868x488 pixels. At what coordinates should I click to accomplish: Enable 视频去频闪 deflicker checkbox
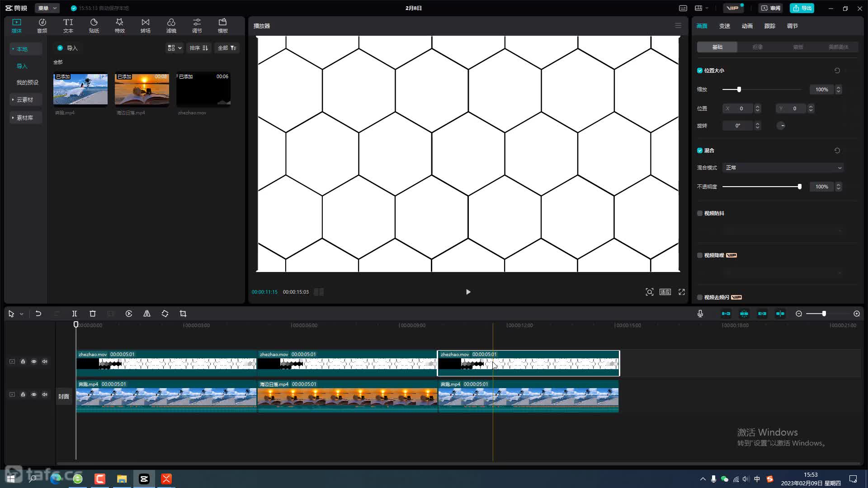[x=700, y=297]
